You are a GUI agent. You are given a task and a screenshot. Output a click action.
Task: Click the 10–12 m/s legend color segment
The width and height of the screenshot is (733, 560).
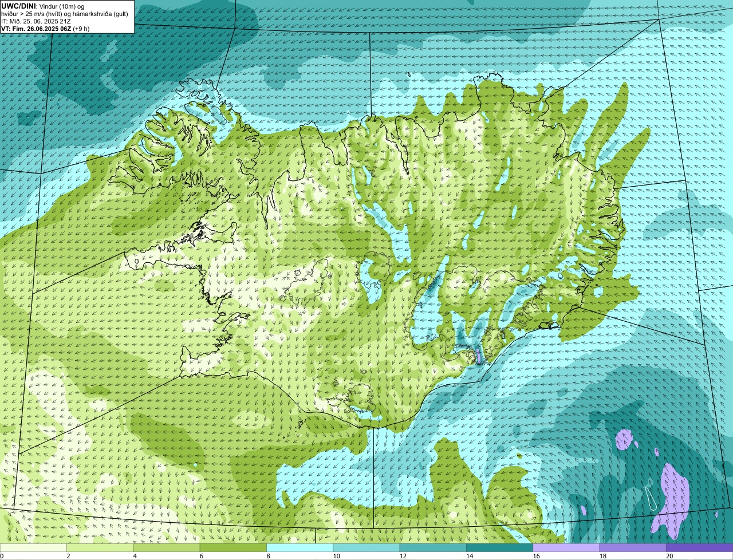[366, 547]
